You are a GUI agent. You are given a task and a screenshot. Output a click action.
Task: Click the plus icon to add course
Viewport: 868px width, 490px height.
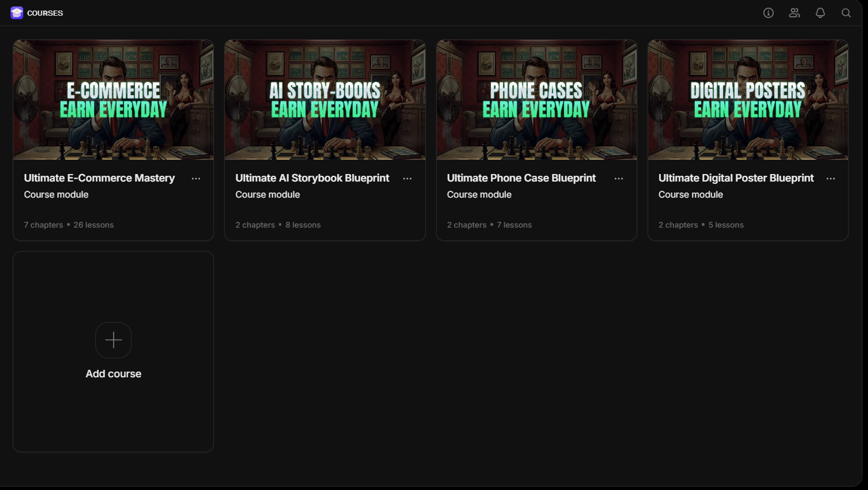tap(113, 340)
